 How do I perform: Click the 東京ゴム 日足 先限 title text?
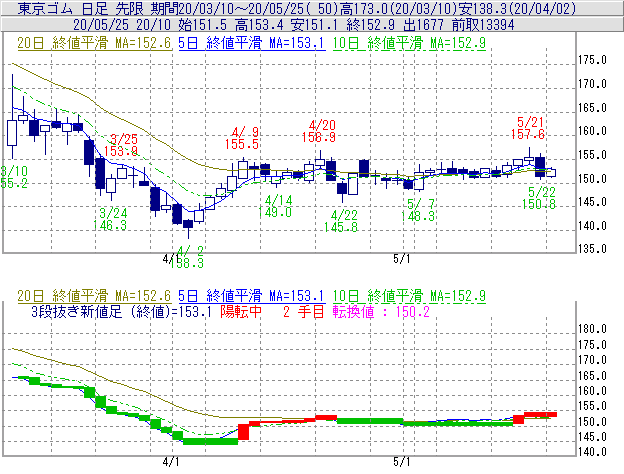(80, 8)
